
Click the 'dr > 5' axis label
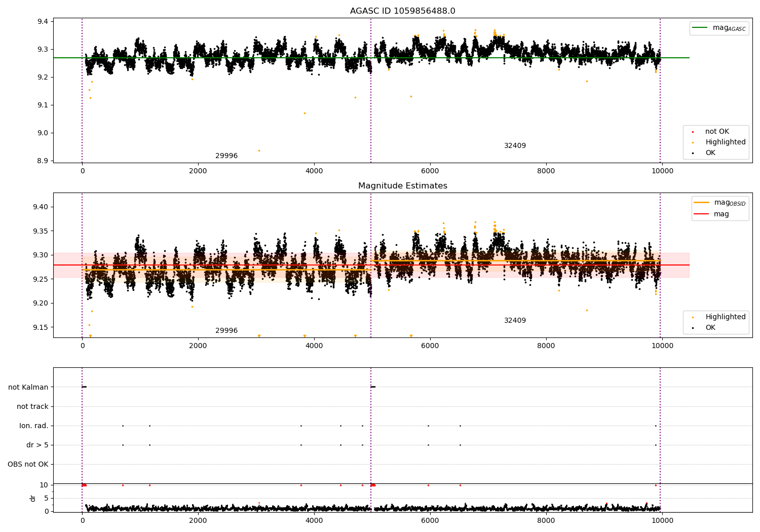(37, 445)
